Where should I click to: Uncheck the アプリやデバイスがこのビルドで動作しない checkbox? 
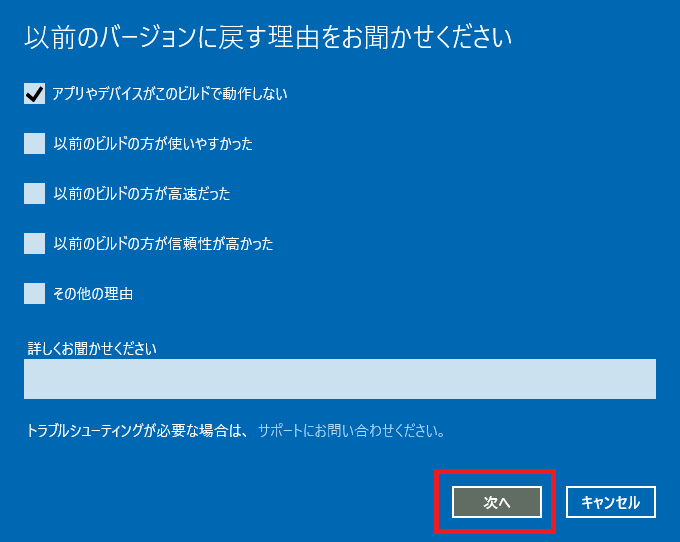[34, 94]
